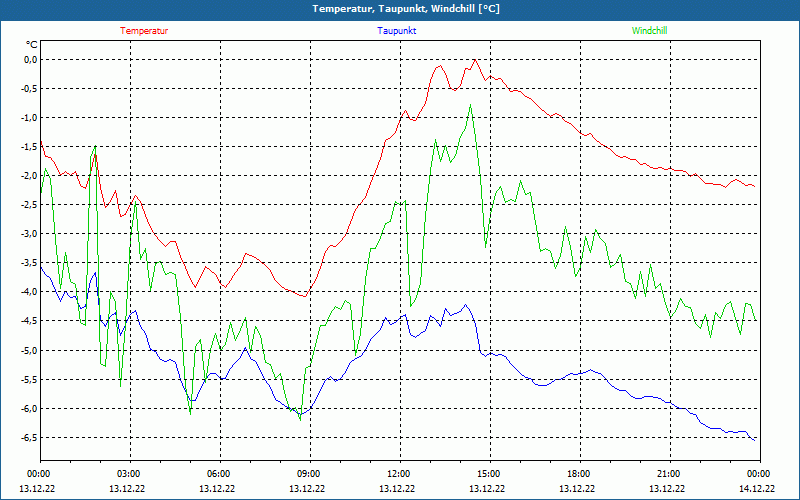Click the '-4,0' y-axis value
800x500 pixels.
click(x=30, y=292)
